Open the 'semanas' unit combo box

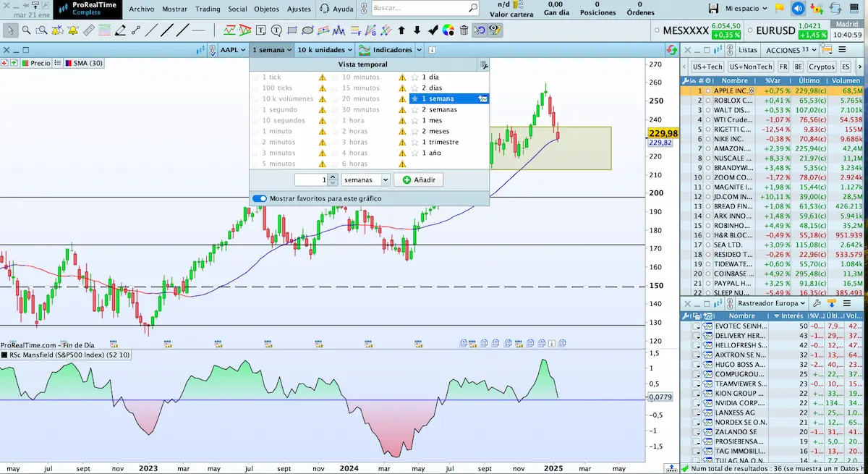[x=365, y=179]
